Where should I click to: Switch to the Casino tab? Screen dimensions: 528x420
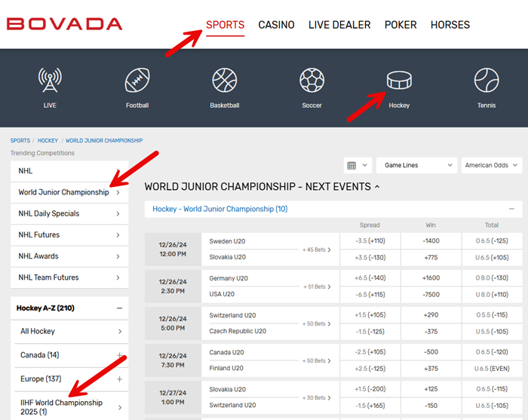(276, 25)
